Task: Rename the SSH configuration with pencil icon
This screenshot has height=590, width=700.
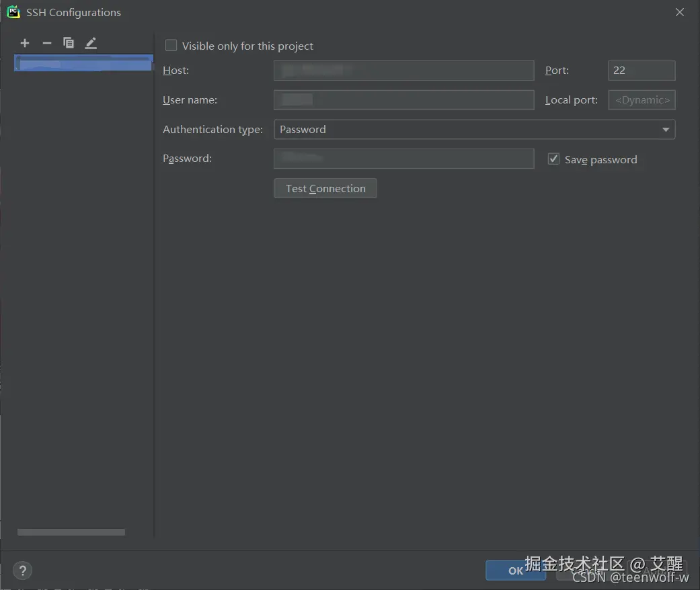Action: coord(90,42)
